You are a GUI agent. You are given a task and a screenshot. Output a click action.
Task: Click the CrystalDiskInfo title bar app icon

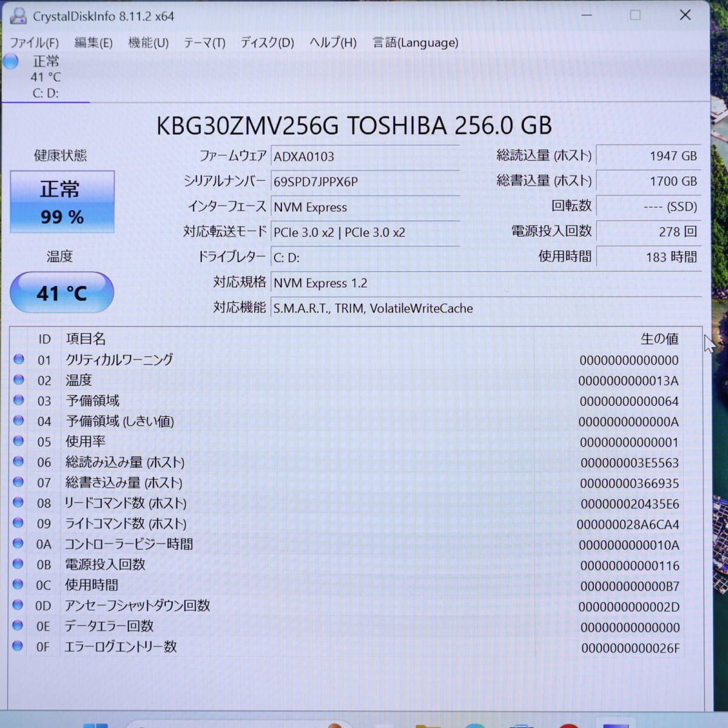coord(19,16)
